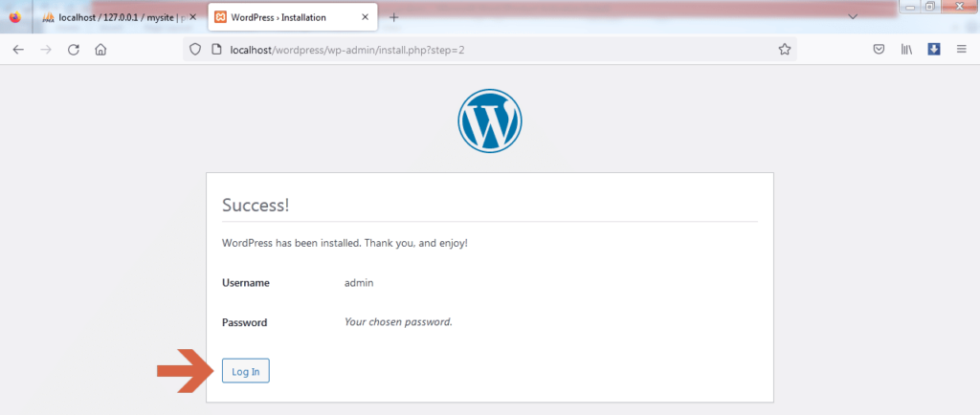This screenshot has height=415, width=980.
Task: Open the downloads arrow icon
Action: [x=934, y=50]
